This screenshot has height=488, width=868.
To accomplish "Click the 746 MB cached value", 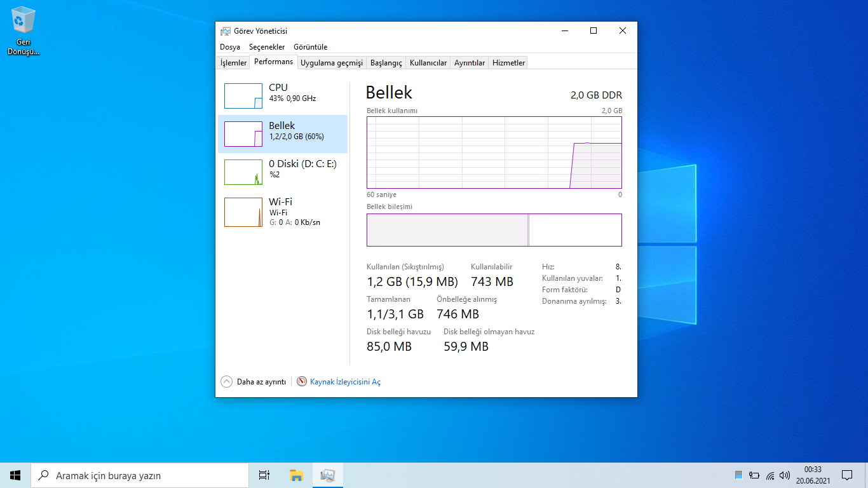I will tap(458, 314).
